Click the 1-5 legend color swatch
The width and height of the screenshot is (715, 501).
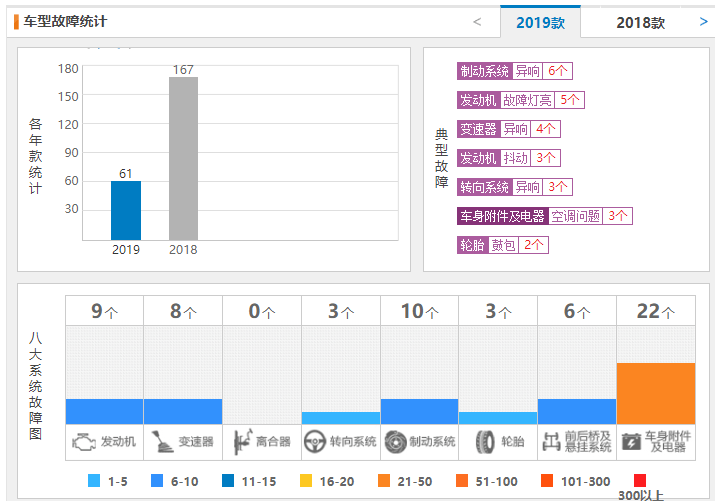(93, 480)
